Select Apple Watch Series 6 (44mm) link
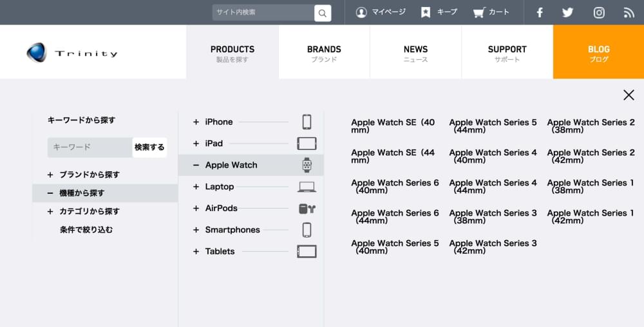 coord(395,216)
